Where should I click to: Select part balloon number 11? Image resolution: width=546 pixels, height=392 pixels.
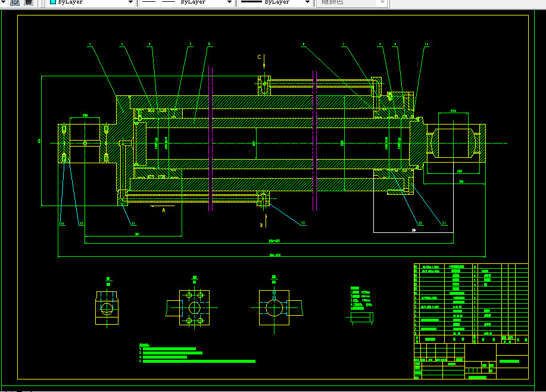444,223
